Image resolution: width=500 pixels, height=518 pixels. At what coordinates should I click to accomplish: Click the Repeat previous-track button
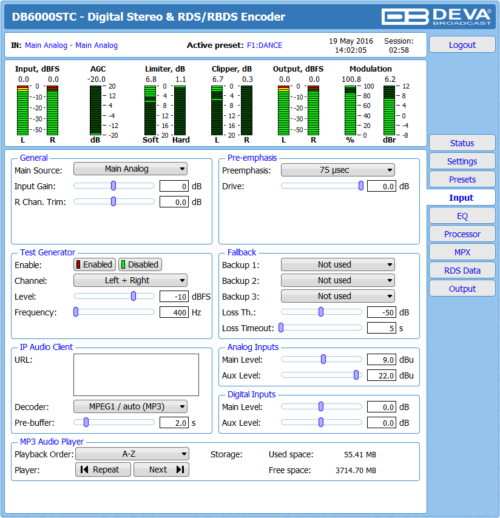pyautogui.click(x=103, y=469)
